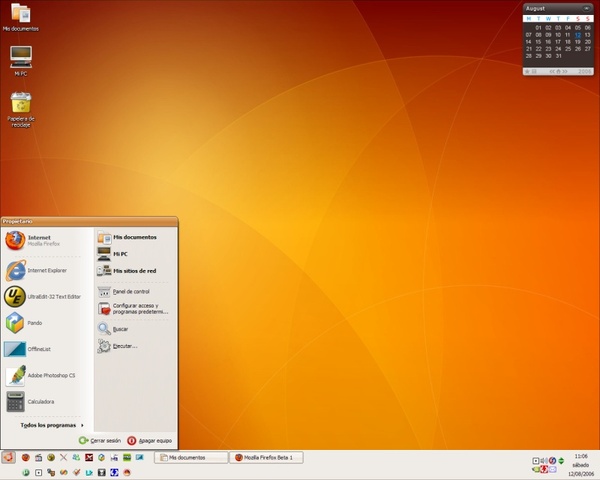This screenshot has width=600, height=480.
Task: Click August month title in calendar
Action: coord(535,8)
